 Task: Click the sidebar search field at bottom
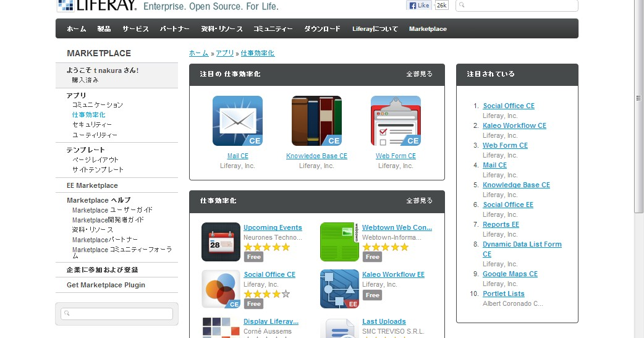pos(117,313)
